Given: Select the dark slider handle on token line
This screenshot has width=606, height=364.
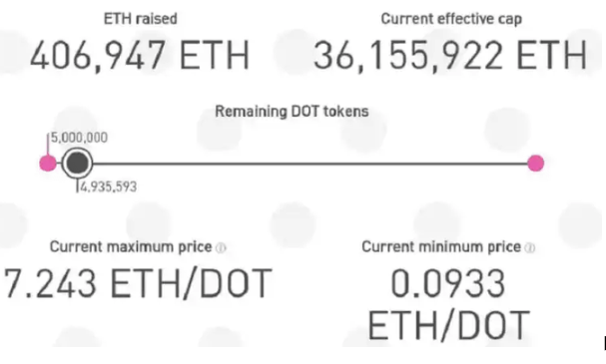Looking at the screenshot, I should point(77,163).
